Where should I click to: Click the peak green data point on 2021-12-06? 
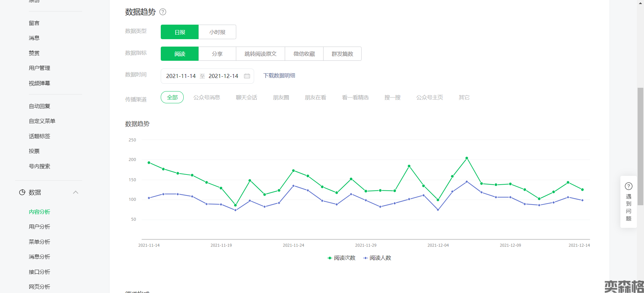click(467, 158)
